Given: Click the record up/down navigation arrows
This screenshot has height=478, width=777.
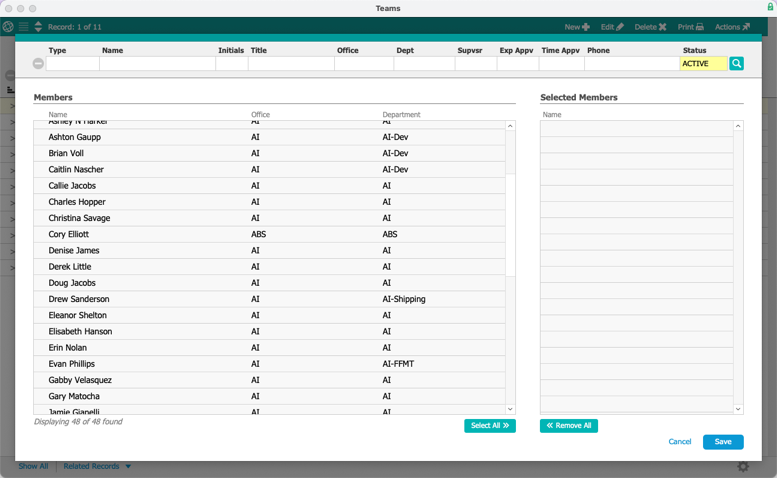Looking at the screenshot, I should 38,27.
